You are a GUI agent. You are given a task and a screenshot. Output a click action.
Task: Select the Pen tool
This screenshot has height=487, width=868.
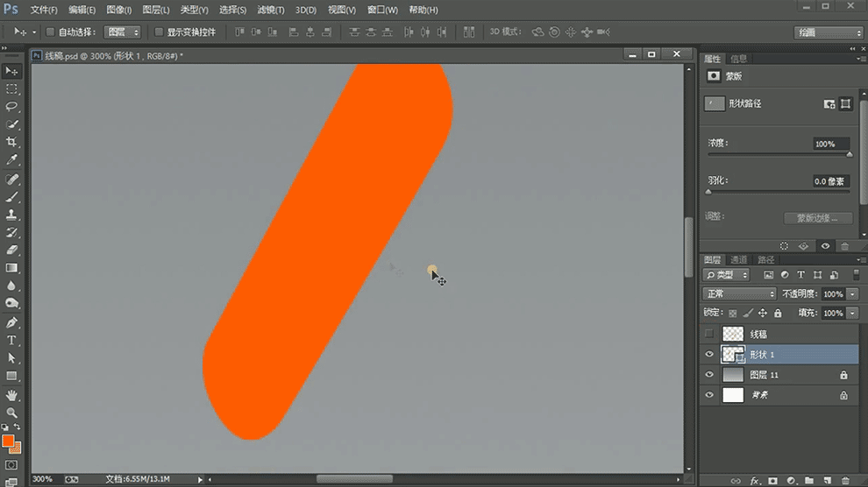click(x=11, y=323)
